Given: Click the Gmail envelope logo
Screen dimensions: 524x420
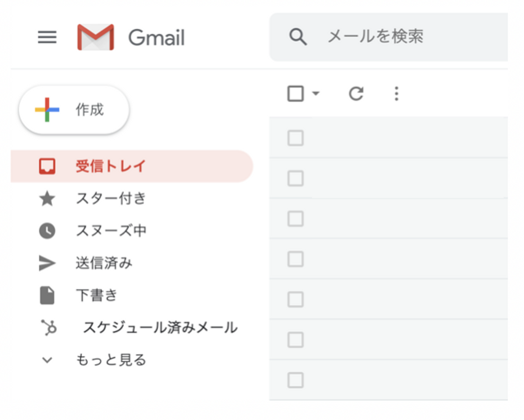Looking at the screenshot, I should point(96,37).
